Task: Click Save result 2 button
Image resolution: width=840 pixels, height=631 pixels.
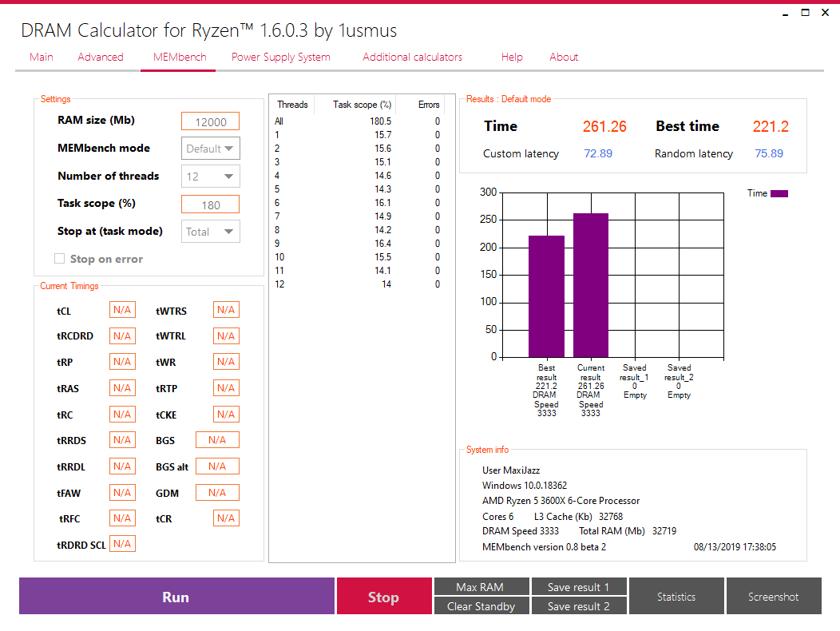Action: pos(579,606)
